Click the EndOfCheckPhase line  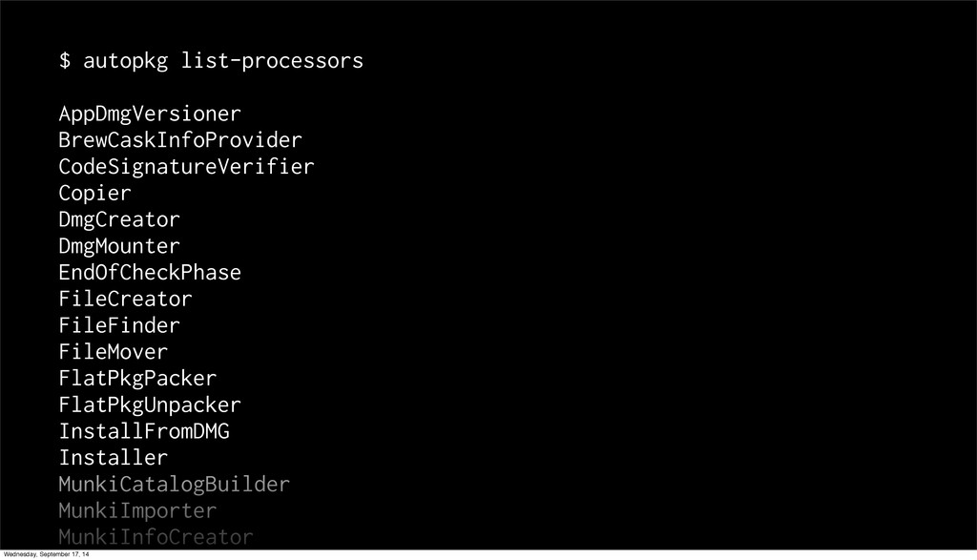[x=150, y=273]
